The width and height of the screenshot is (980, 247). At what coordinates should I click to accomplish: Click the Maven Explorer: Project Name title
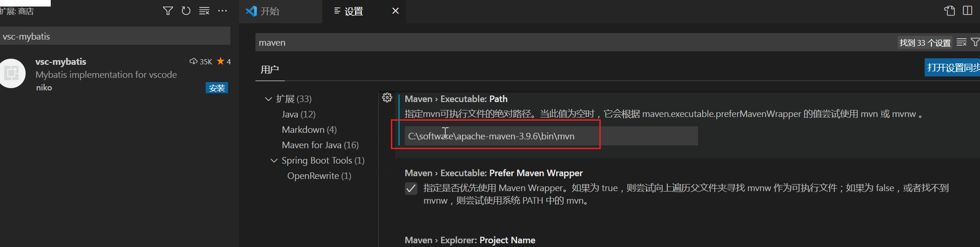click(470, 240)
